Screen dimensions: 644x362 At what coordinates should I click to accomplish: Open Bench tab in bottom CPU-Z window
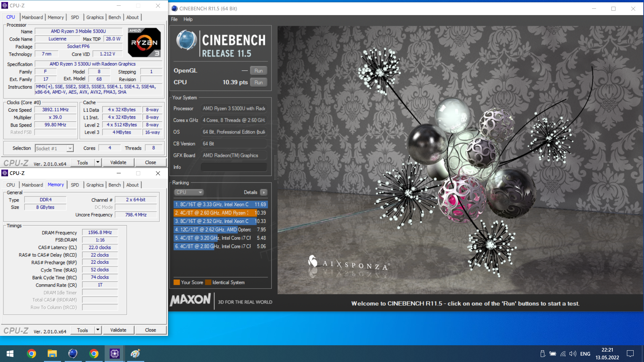[x=114, y=185]
